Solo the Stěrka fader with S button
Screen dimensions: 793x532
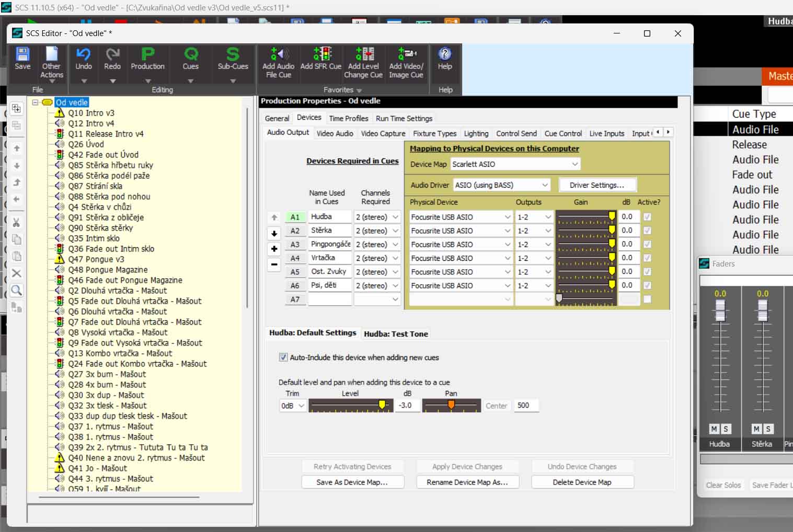768,429
